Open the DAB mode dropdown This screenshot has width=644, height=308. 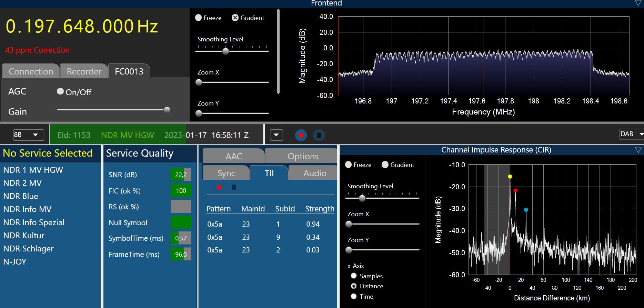click(631, 134)
